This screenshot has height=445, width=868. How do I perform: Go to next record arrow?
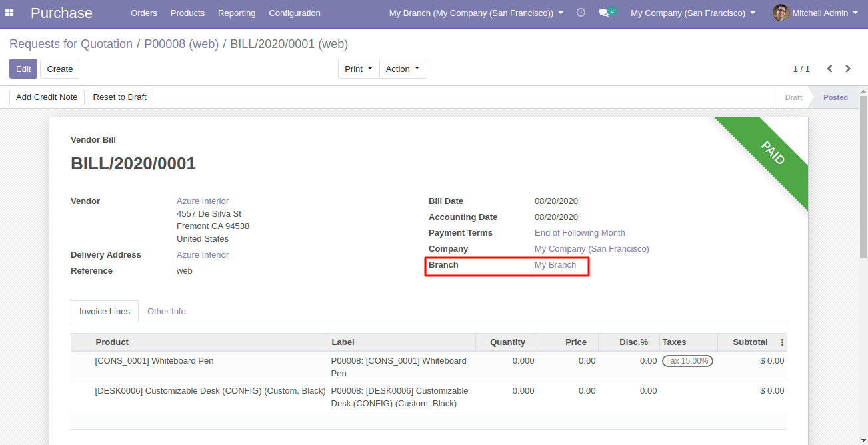(848, 69)
